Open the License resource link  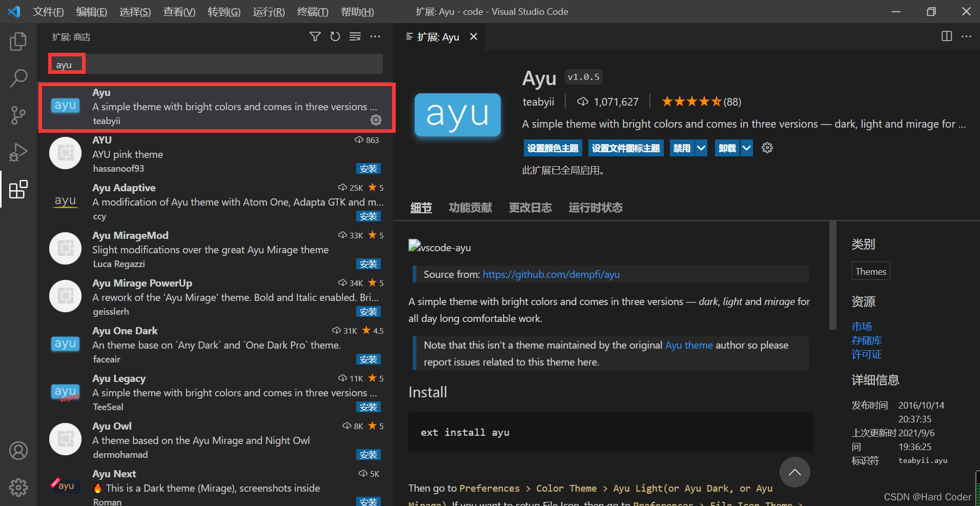867,354
